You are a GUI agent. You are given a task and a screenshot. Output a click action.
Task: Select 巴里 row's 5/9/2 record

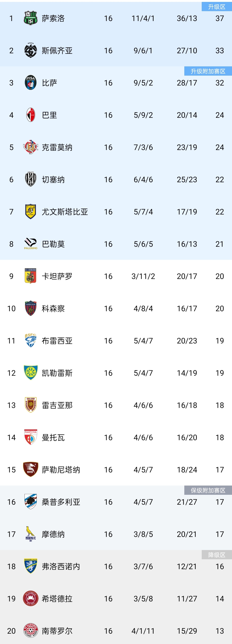(143, 115)
